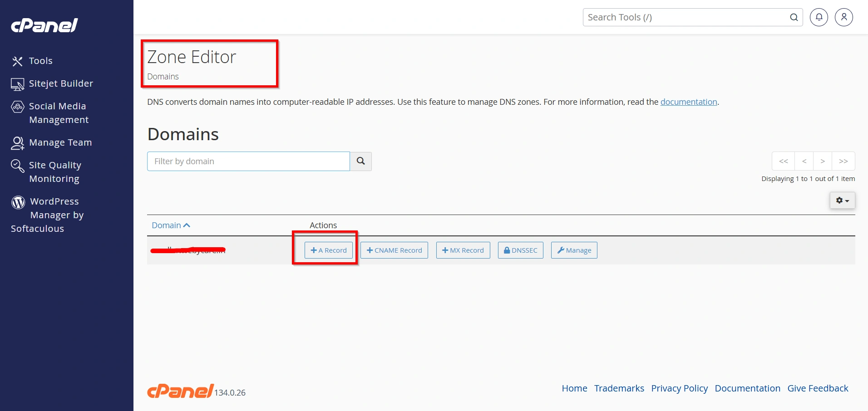Viewport: 868px width, 411px height.
Task: Click the Home footer link
Action: click(574, 388)
